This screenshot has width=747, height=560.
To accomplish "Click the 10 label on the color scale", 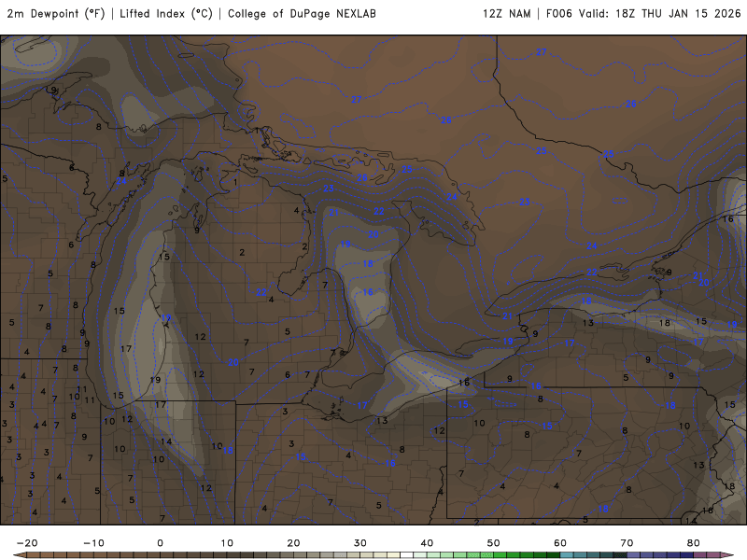I will (227, 543).
